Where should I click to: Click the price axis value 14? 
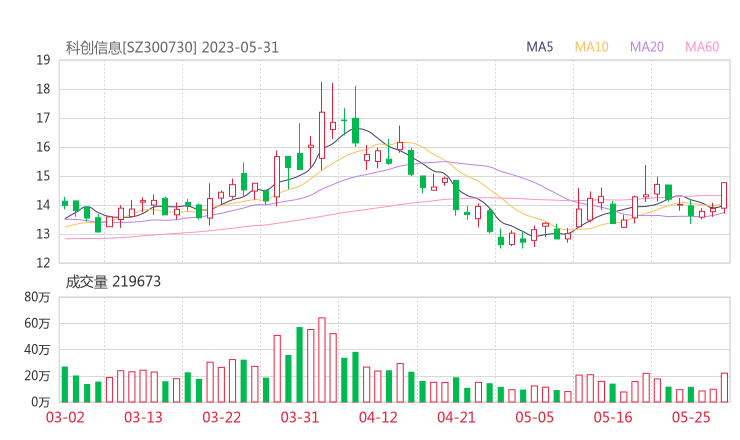click(43, 205)
